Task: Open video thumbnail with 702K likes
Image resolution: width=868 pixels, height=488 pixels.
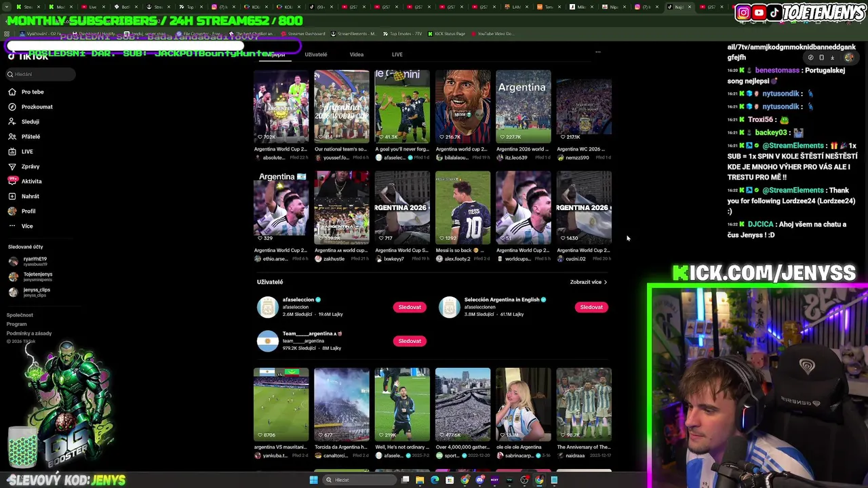Action: point(281,106)
